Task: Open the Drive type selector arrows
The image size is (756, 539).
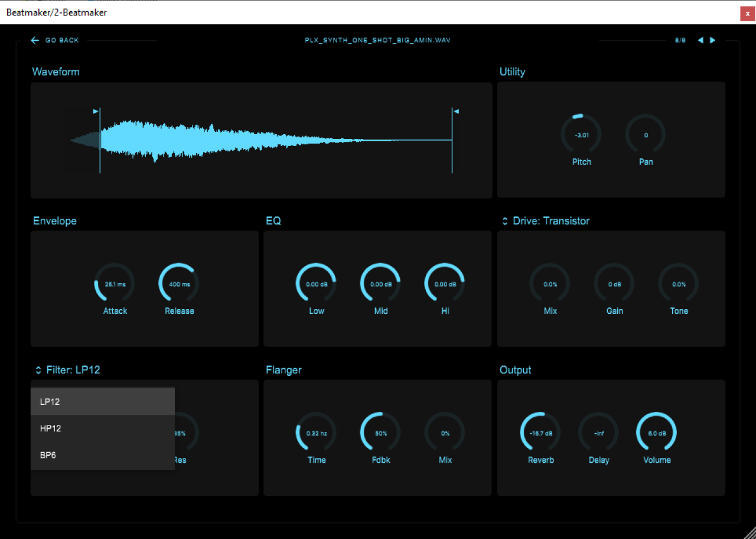Action: [505, 221]
